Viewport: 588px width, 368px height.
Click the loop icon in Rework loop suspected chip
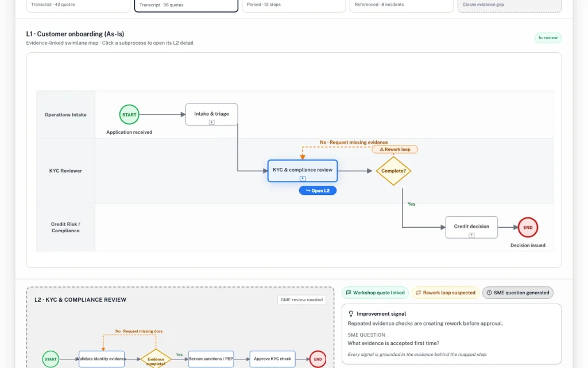(x=419, y=293)
